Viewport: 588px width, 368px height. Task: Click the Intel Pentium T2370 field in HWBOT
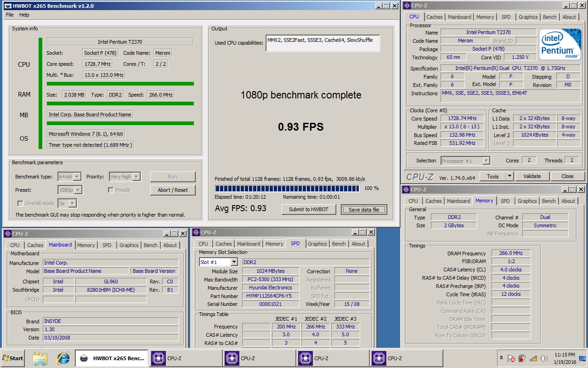120,42
